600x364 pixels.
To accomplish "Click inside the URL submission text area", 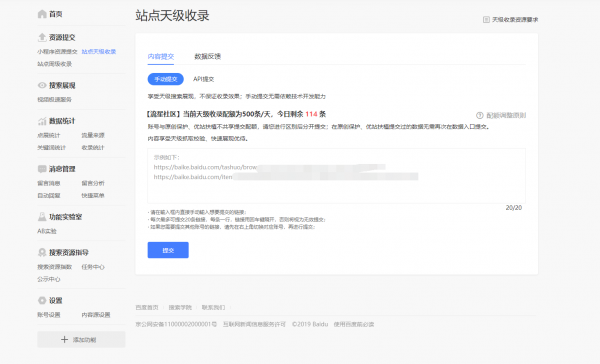I will tap(336, 176).
